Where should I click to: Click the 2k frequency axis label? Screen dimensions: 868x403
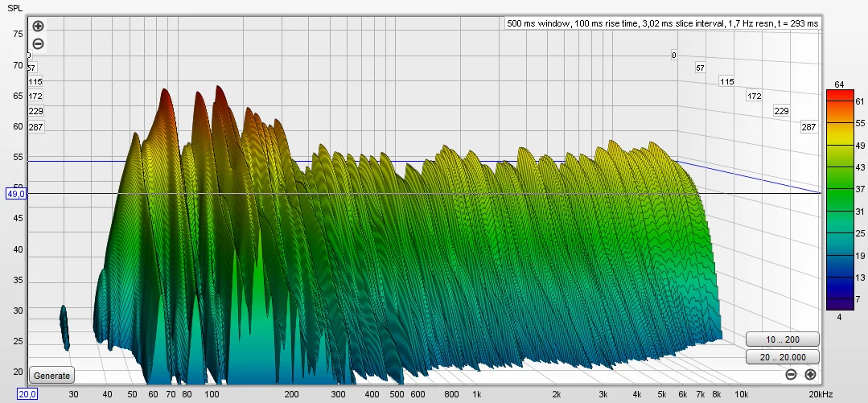pyautogui.click(x=557, y=394)
